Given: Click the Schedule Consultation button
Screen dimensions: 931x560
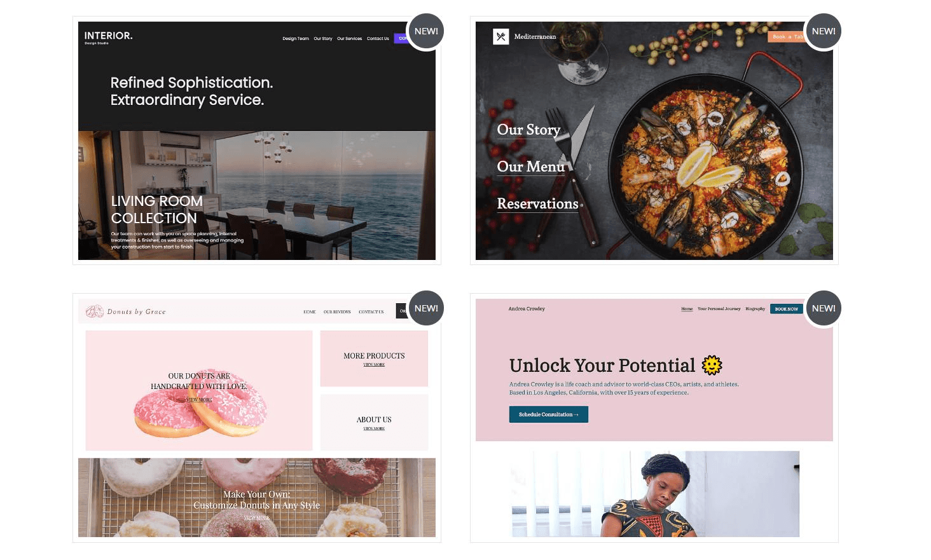Looking at the screenshot, I should coord(548,414).
